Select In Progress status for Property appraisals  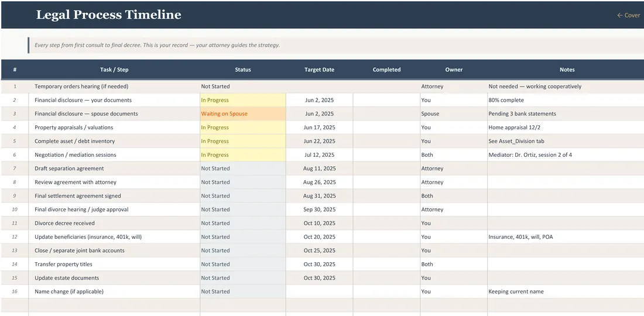coord(243,127)
